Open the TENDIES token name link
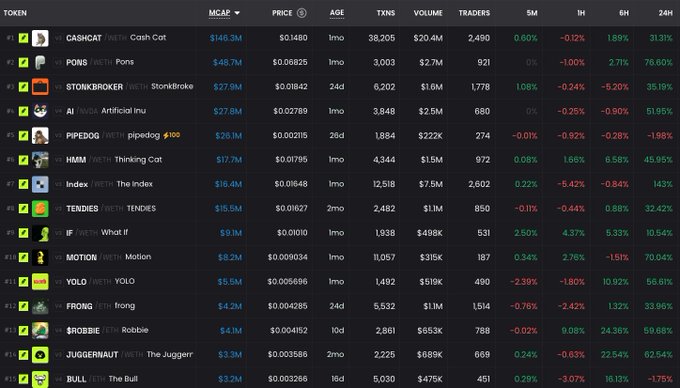This screenshot has height=388, width=680. [x=82, y=209]
